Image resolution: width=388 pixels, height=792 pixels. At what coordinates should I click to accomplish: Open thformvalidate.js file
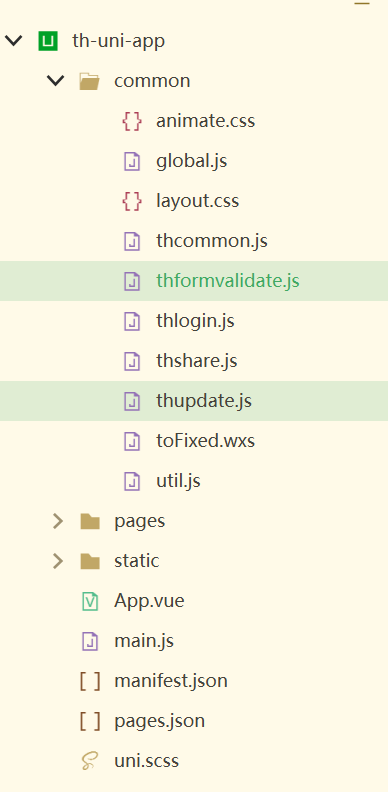(194, 281)
